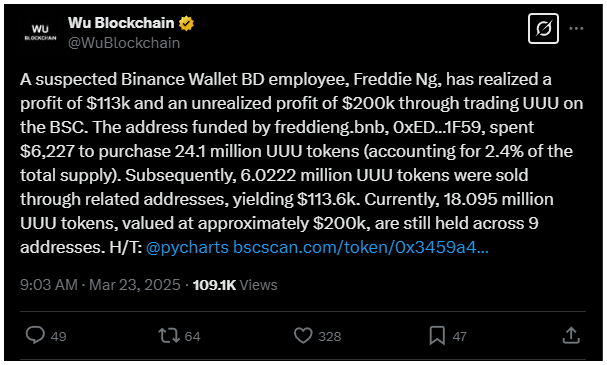Click the 9:03 AM timestamp
This screenshot has width=607, height=365.
pos(49,285)
